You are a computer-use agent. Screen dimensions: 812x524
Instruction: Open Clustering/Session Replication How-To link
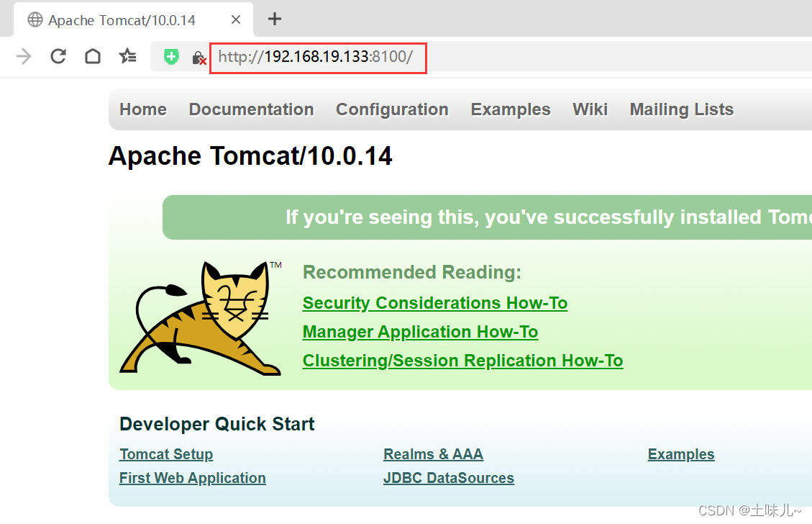point(463,361)
